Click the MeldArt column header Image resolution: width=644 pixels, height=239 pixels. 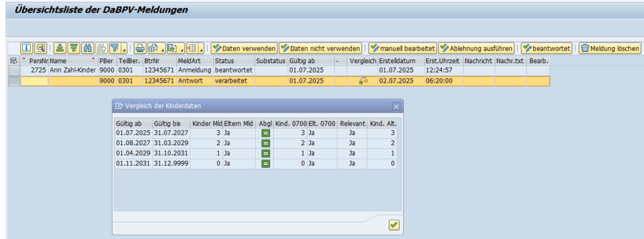point(194,61)
